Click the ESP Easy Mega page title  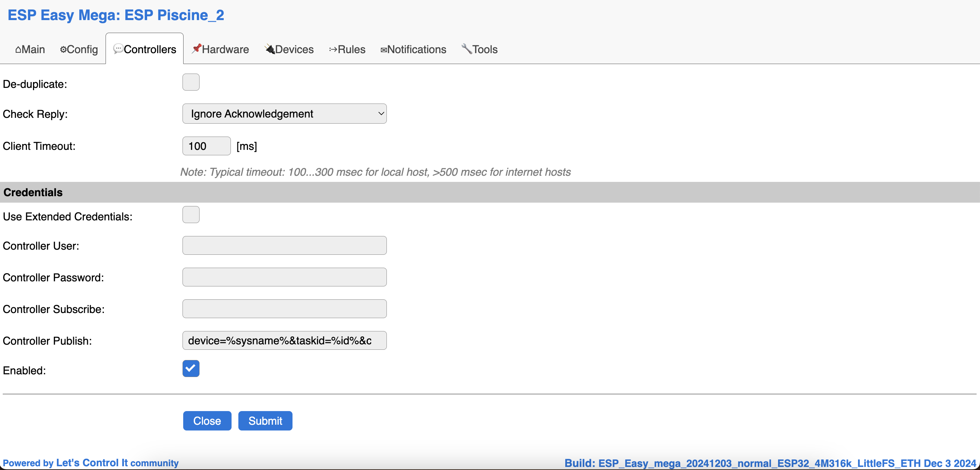click(116, 15)
